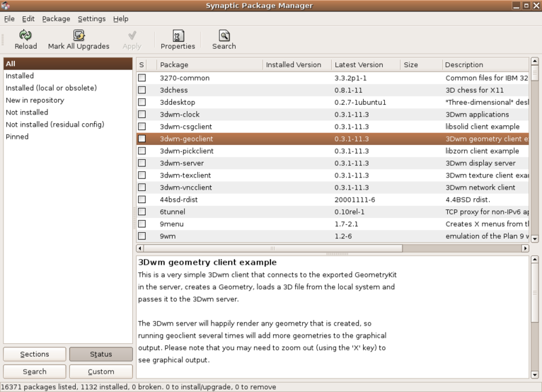Toggle status box for 3270-common
The image size is (542, 392).
(x=142, y=78)
